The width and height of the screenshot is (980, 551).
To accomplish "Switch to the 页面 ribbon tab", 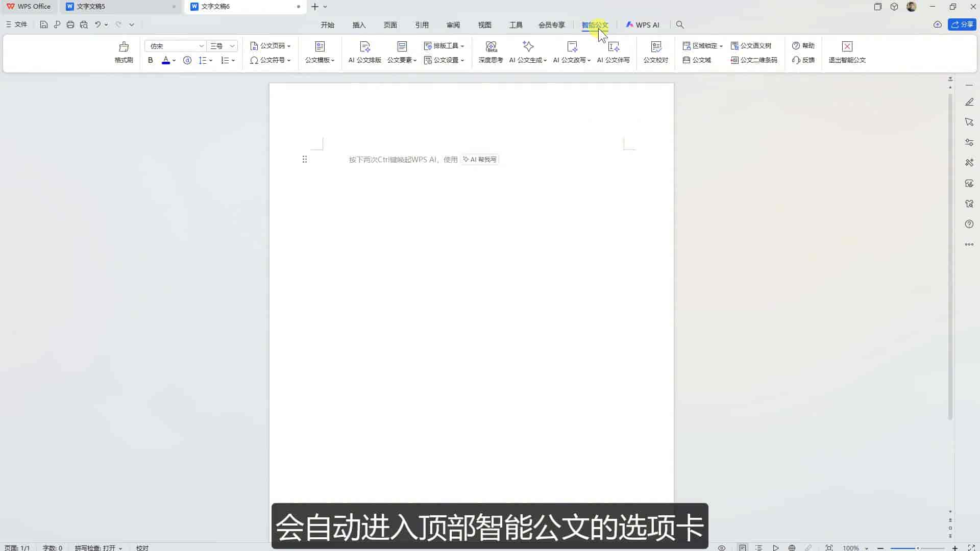I will click(x=390, y=25).
